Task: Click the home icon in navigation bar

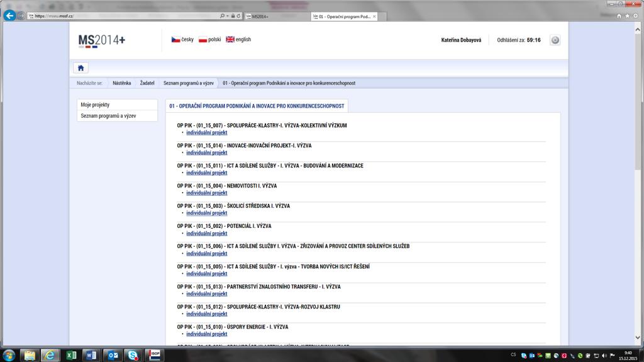Action: (x=81, y=68)
